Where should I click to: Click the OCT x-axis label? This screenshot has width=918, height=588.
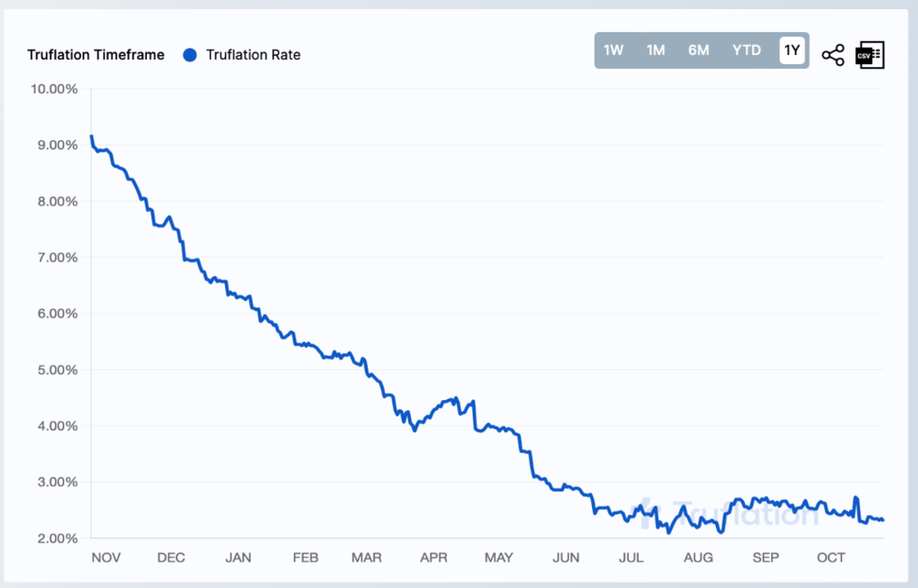coord(831,558)
